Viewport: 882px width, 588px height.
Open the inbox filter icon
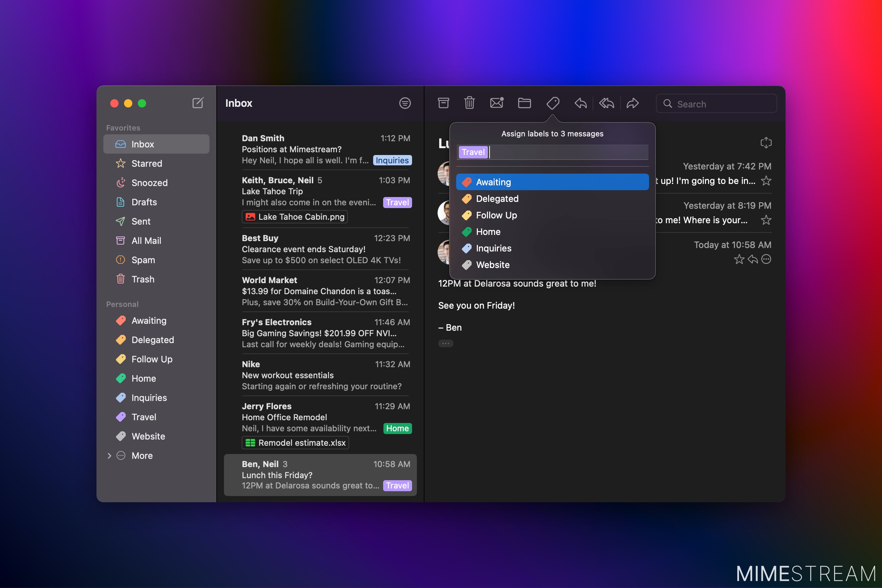point(405,103)
